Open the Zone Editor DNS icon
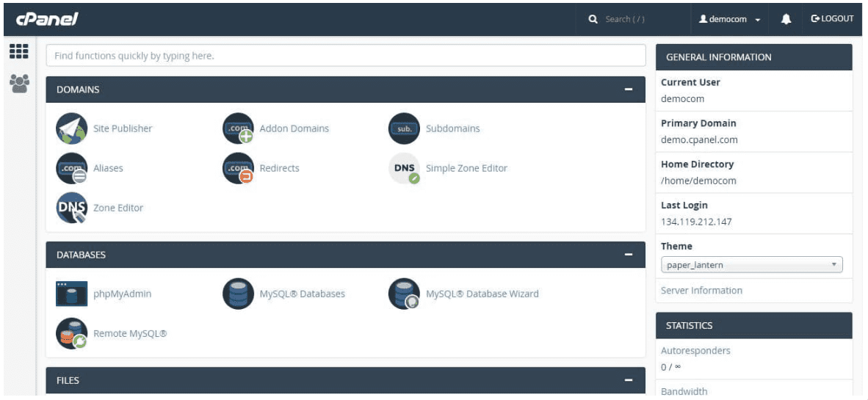 point(72,208)
